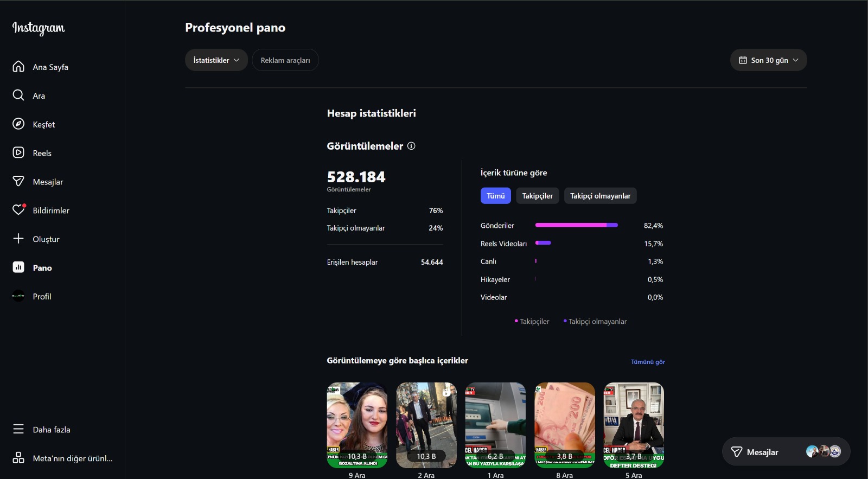Select the Tümü filter
This screenshot has width=868, height=479.
pyautogui.click(x=495, y=196)
